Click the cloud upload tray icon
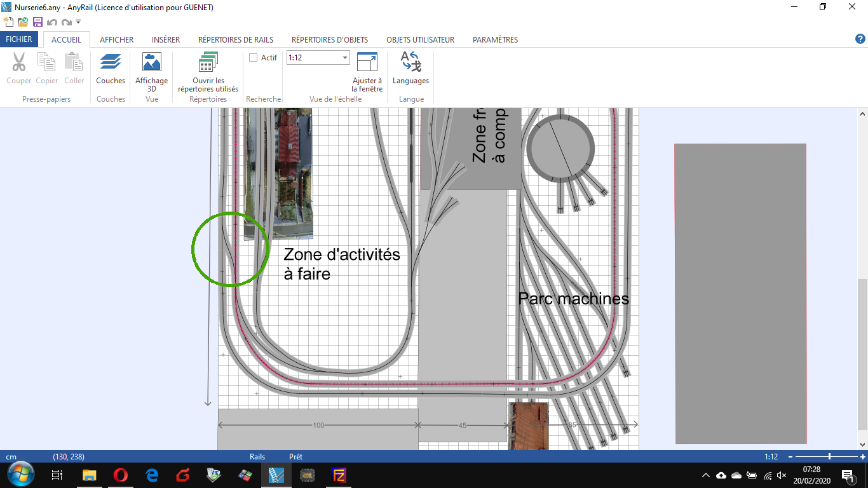The image size is (868, 488). (x=721, y=475)
